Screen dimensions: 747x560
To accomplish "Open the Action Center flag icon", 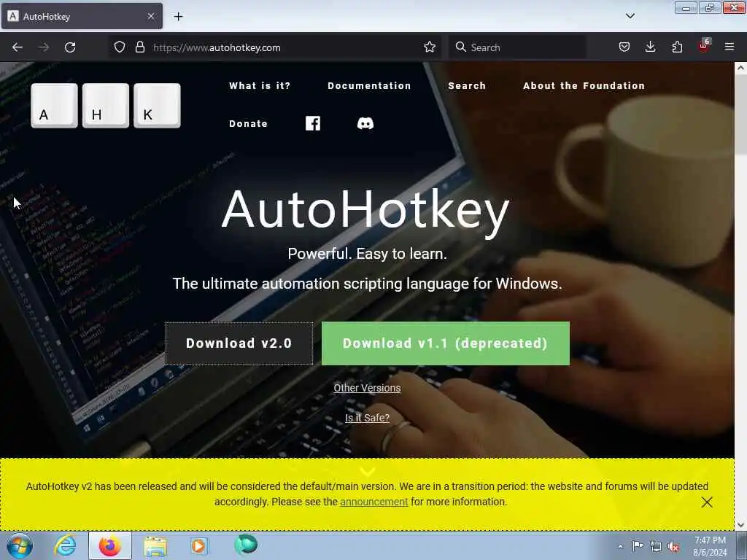I will coord(638,546).
